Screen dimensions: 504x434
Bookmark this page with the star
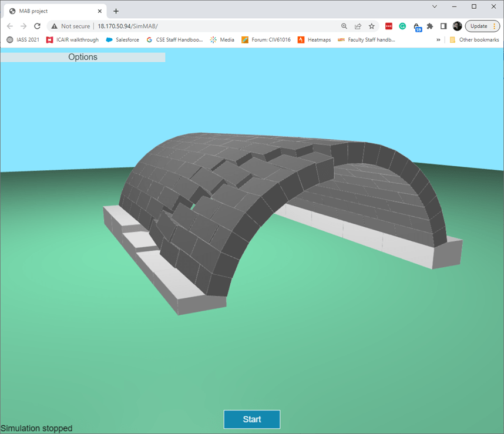[371, 26]
